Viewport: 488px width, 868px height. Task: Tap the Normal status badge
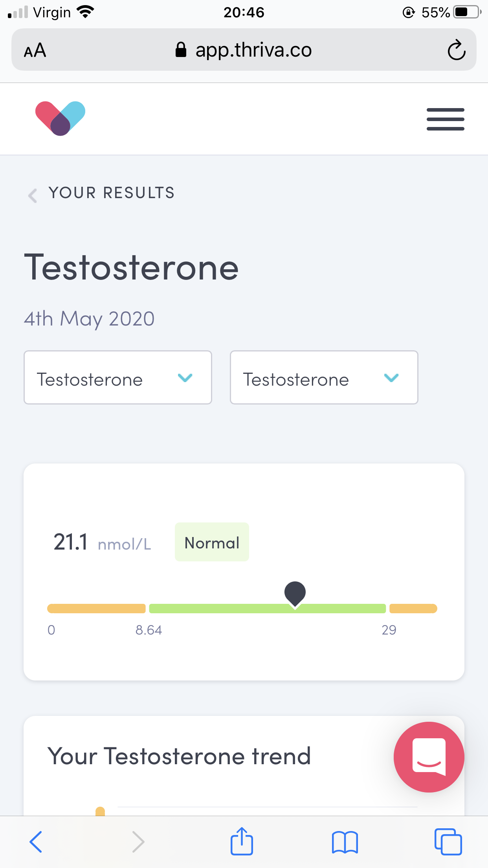pos(212,542)
